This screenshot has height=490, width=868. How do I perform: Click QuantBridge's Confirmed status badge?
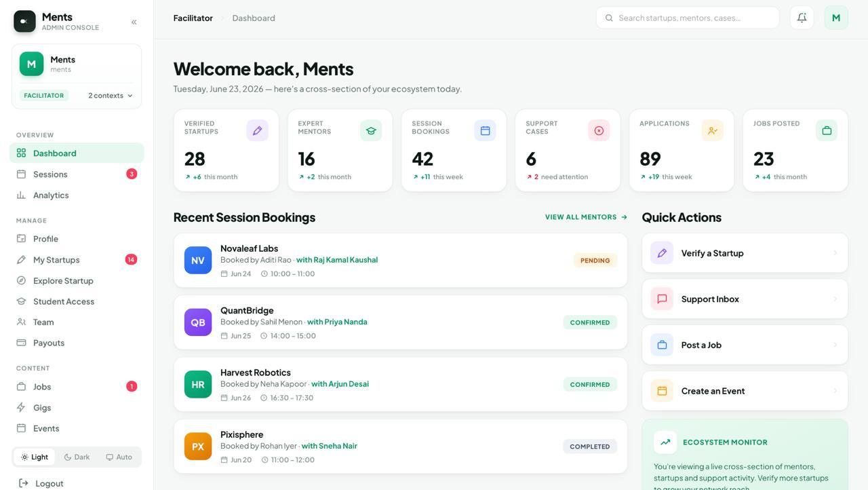(x=590, y=322)
